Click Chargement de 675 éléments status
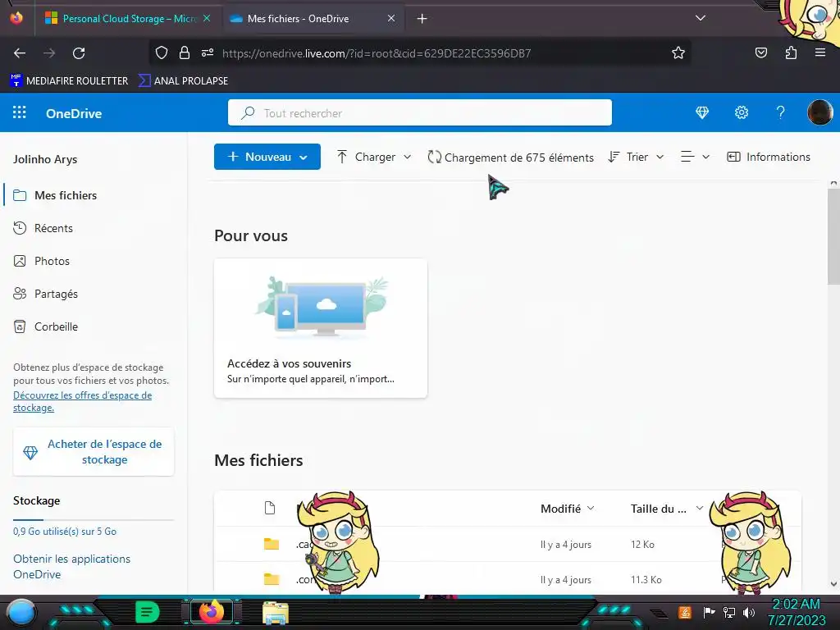The height and width of the screenshot is (630, 840). pyautogui.click(x=510, y=157)
